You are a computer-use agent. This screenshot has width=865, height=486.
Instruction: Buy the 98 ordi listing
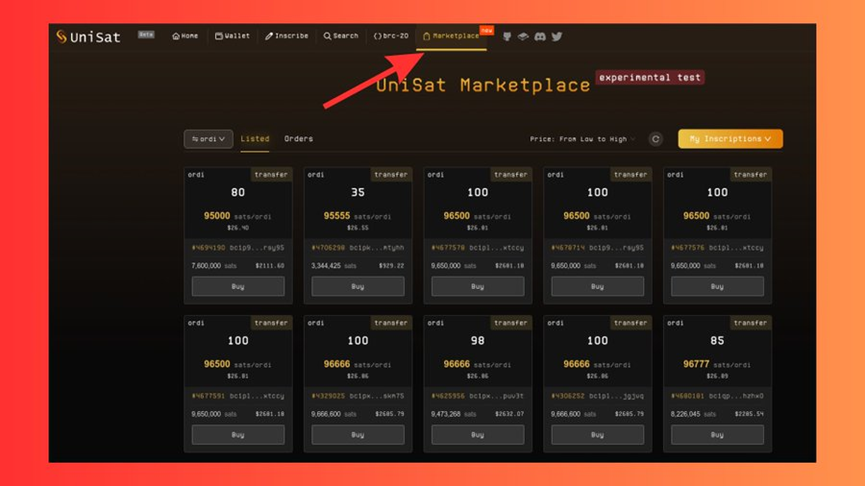(x=477, y=435)
